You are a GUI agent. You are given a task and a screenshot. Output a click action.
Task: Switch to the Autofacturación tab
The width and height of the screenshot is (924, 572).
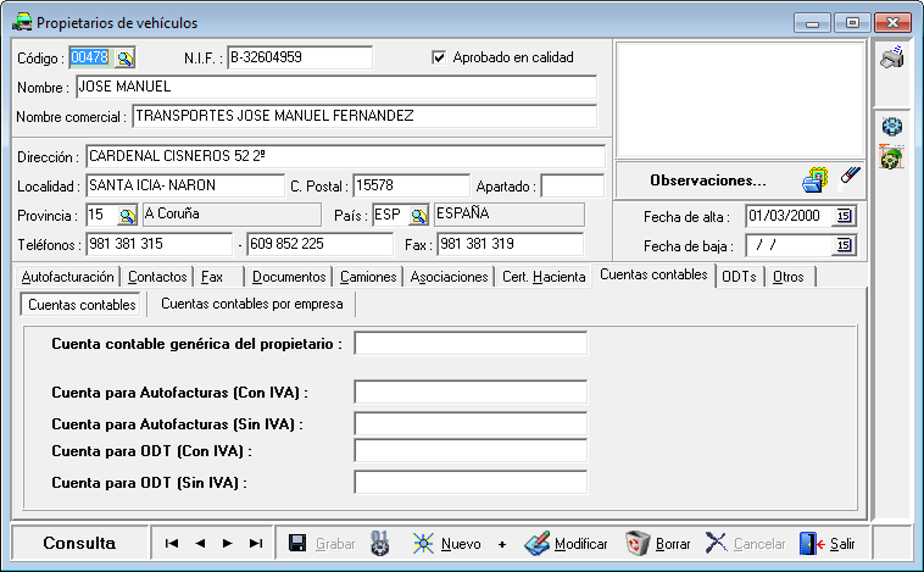click(68, 277)
